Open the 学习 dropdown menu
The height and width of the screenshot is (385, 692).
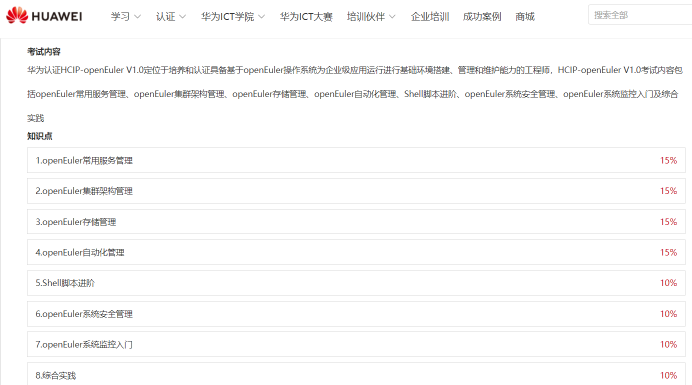(x=126, y=17)
